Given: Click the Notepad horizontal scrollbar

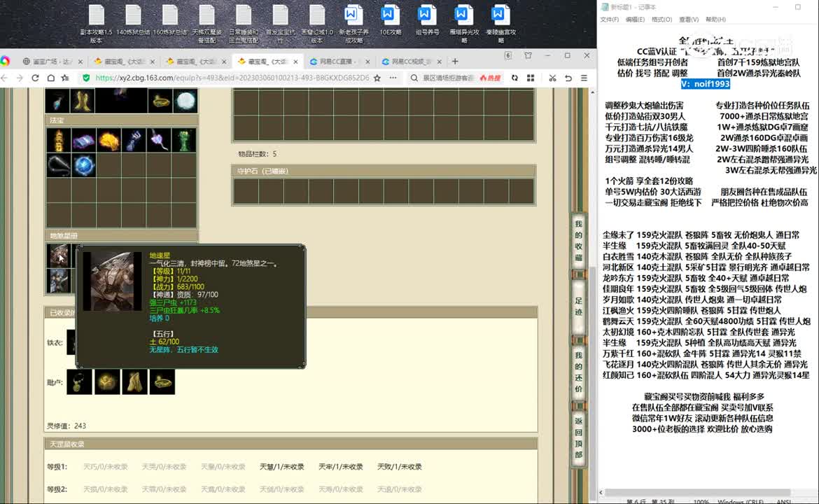Looking at the screenshot, I should (698, 492).
